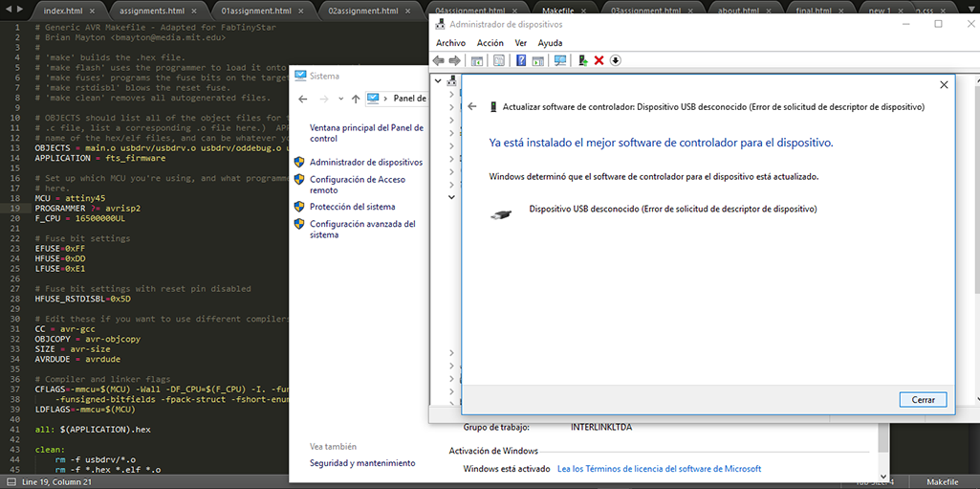The width and height of the screenshot is (980, 489).
Task: Click tab scroll left arrow in Sublime
Action: point(7,10)
